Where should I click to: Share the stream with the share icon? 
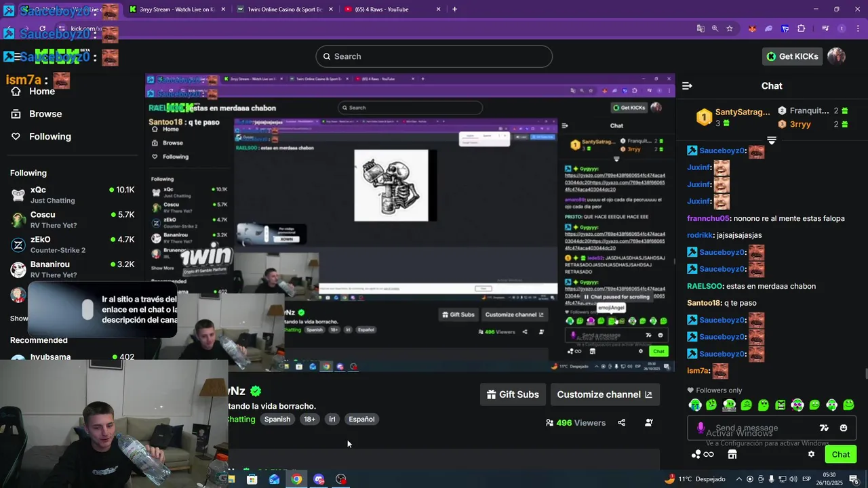point(621,422)
